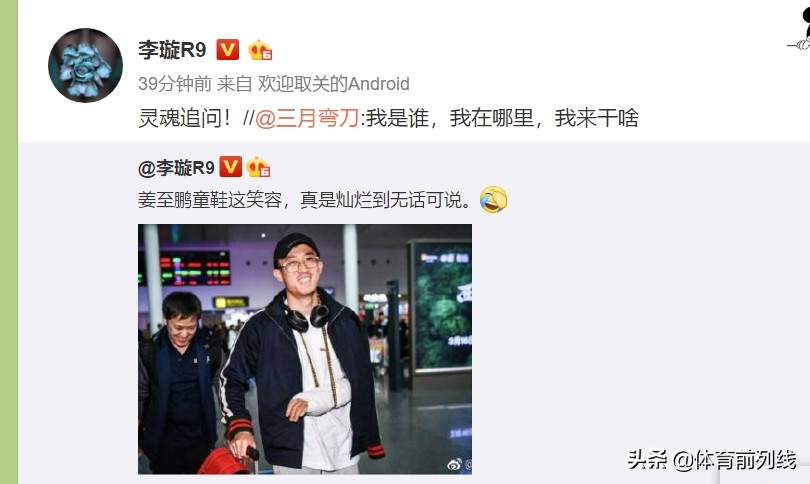
Task: Open the @三月弯刀 mention link
Action: click(x=307, y=118)
